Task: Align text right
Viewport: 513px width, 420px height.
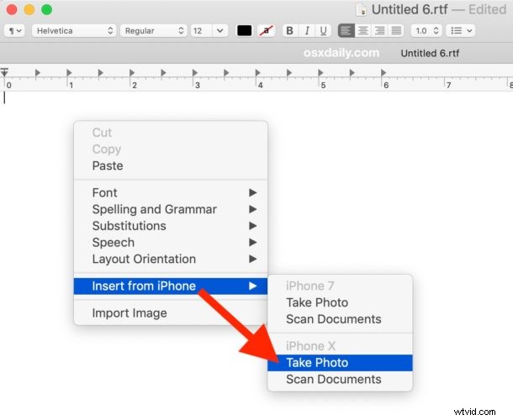Action: 379,31
